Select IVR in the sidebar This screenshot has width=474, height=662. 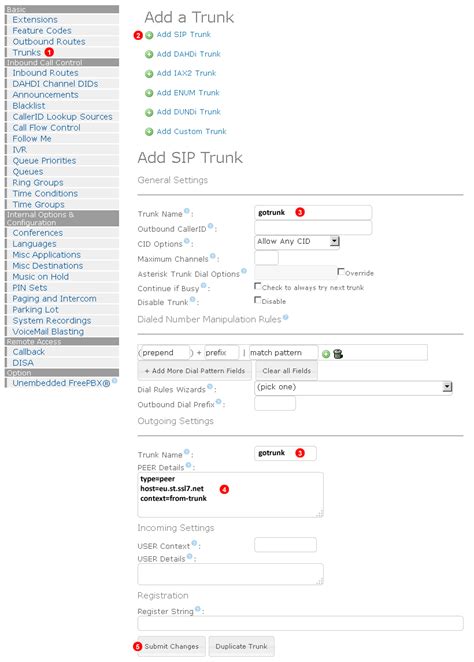pos(19,149)
